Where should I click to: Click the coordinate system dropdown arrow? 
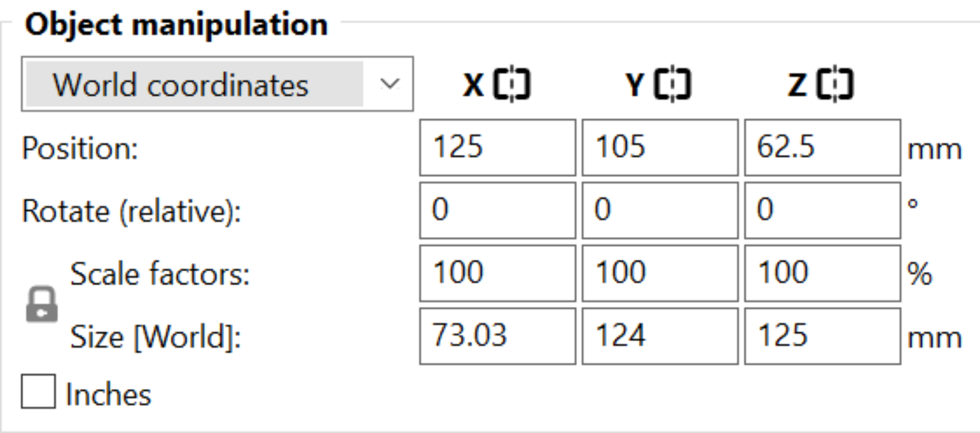(x=390, y=85)
